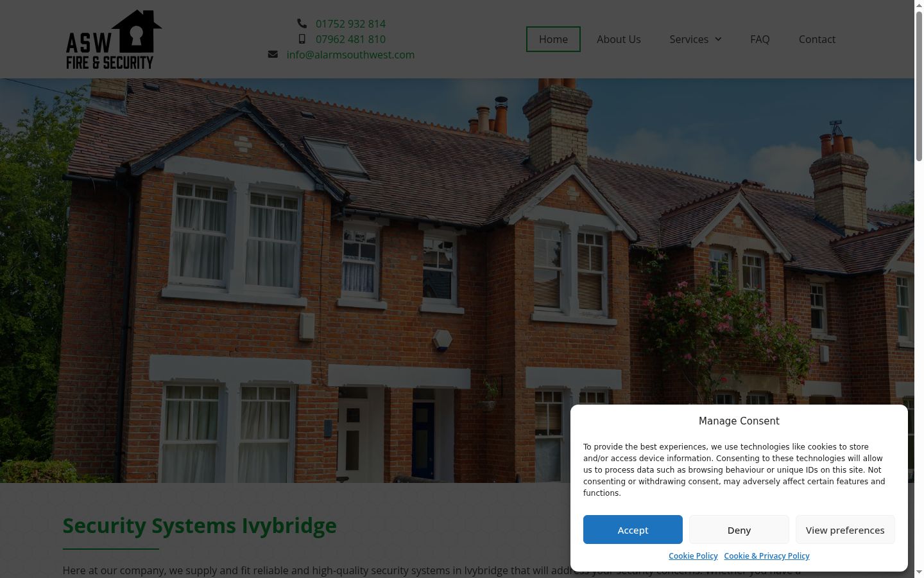This screenshot has height=578, width=924.
Task: Open the Cookie & Privacy Policy link
Action: 767,556
